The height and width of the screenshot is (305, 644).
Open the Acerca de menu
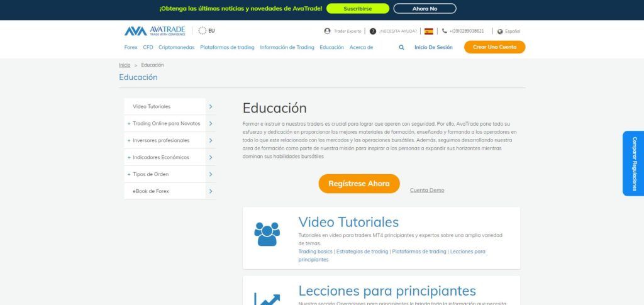click(362, 47)
